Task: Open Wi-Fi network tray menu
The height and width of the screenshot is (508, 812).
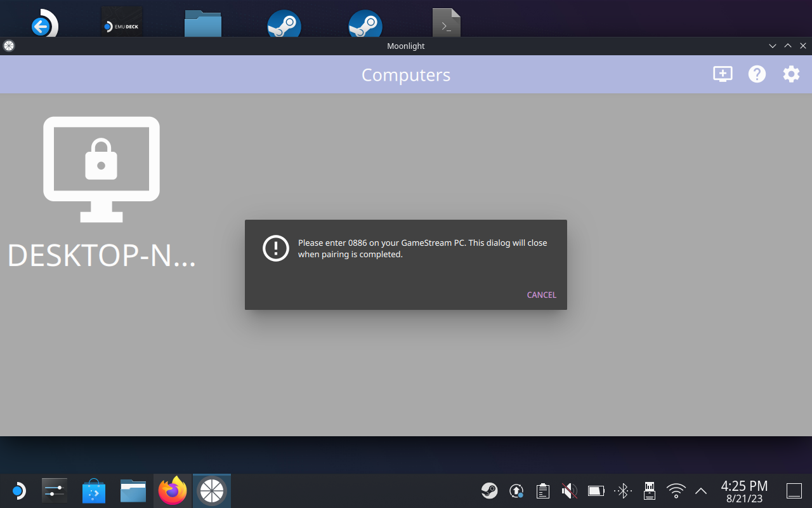Action: tap(676, 491)
